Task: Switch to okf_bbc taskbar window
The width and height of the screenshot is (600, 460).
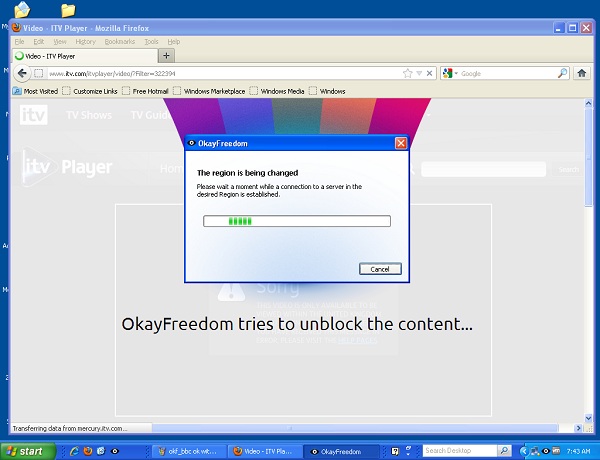Action: 188,451
